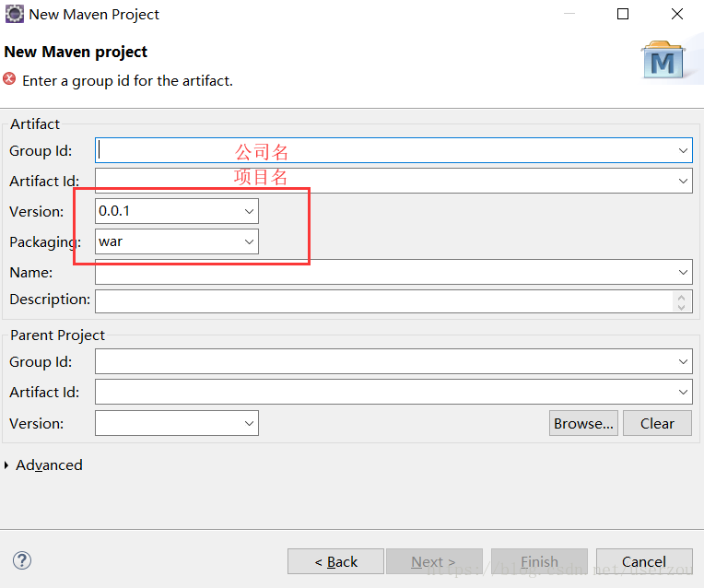This screenshot has height=588, width=704.
Task: Open the Artifact Id dropdown arrow in Artifact section
Action: tap(683, 181)
